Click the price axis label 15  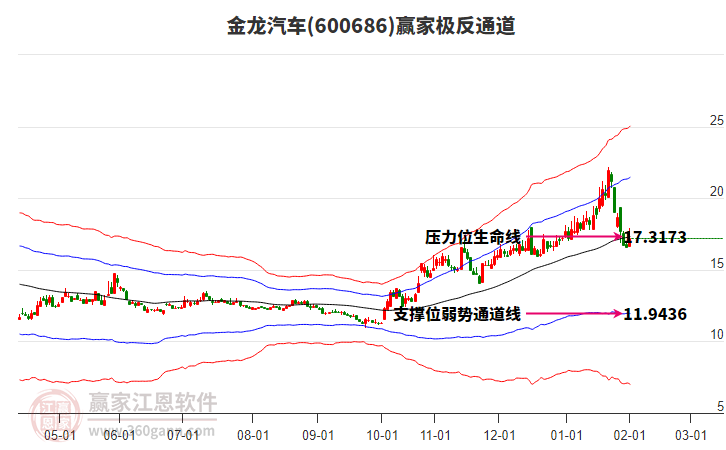pos(717,263)
